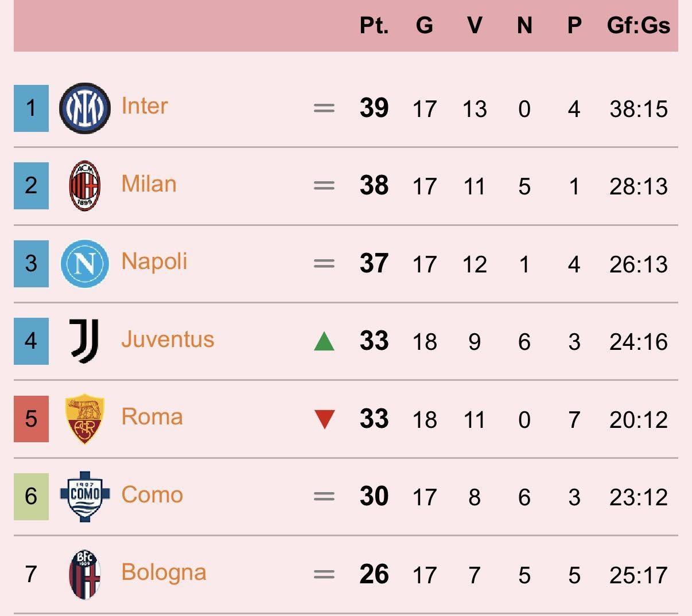Screen dimensions: 692x616
Task: Open the Juventus team name link
Action: coord(168,340)
